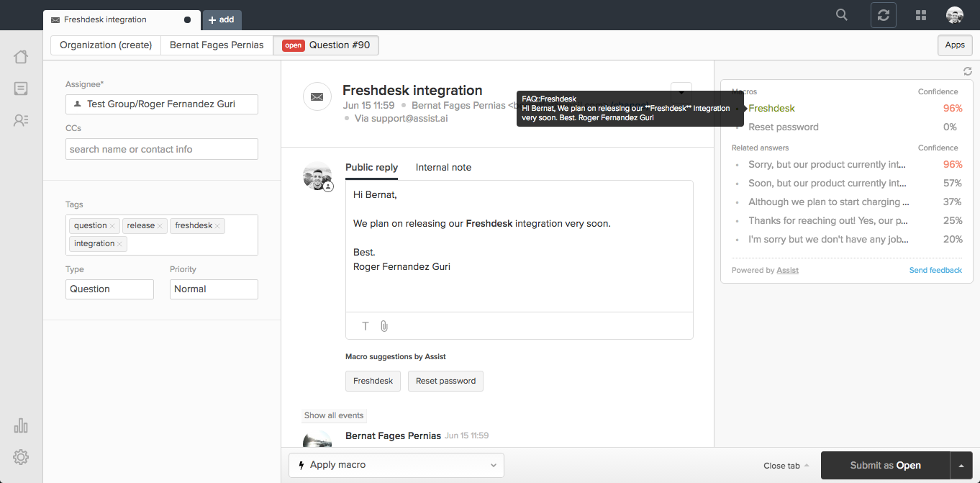The width and height of the screenshot is (980, 483).
Task: Open the products grid icon
Action: [x=920, y=15]
